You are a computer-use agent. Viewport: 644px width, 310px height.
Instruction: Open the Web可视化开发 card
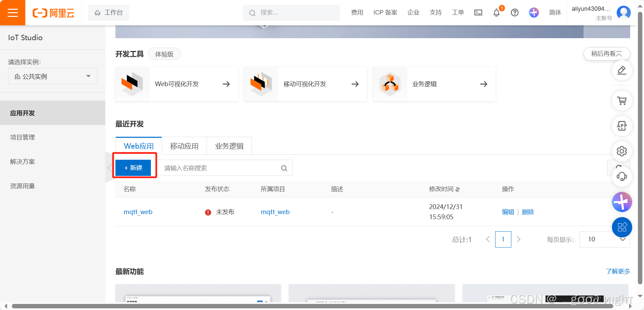[x=177, y=84]
